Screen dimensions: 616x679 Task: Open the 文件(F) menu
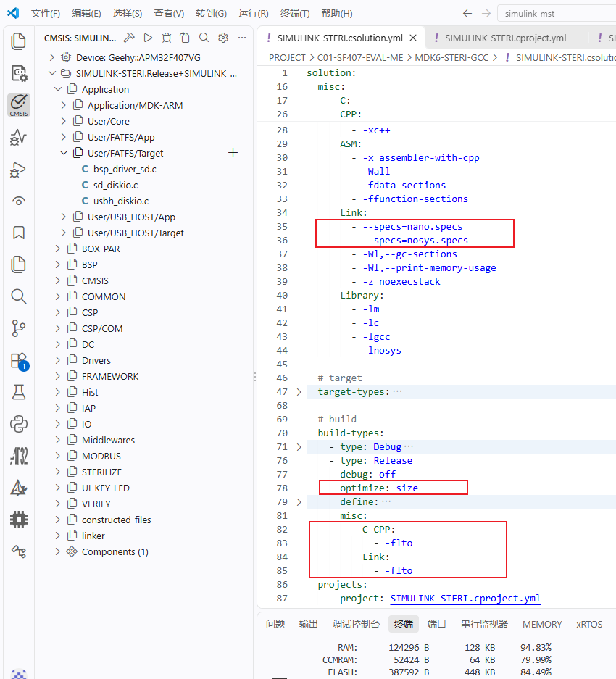46,14
